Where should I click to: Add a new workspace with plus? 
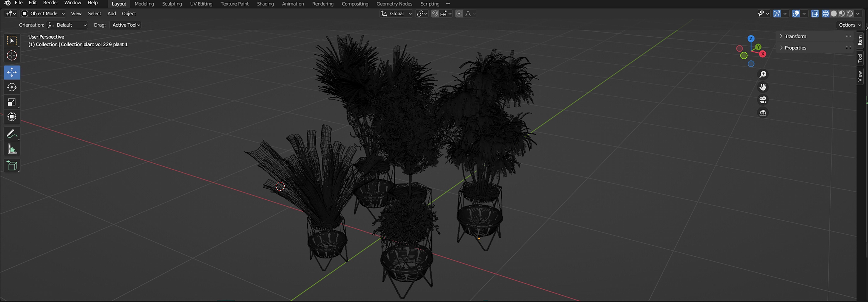pyautogui.click(x=448, y=4)
